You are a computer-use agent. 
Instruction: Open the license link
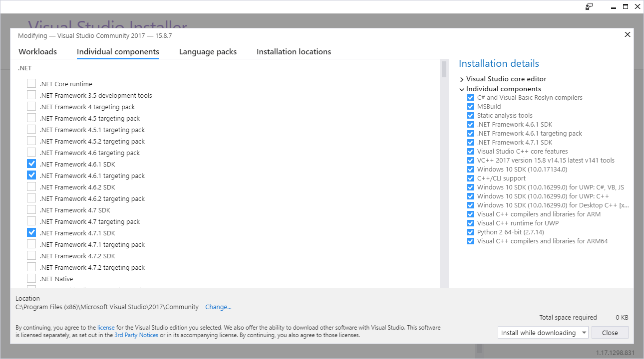click(106, 328)
